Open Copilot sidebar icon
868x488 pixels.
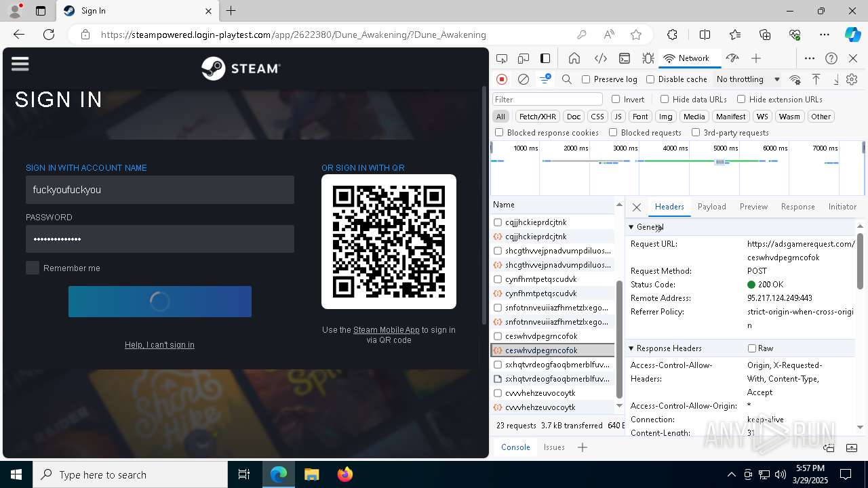point(852,35)
